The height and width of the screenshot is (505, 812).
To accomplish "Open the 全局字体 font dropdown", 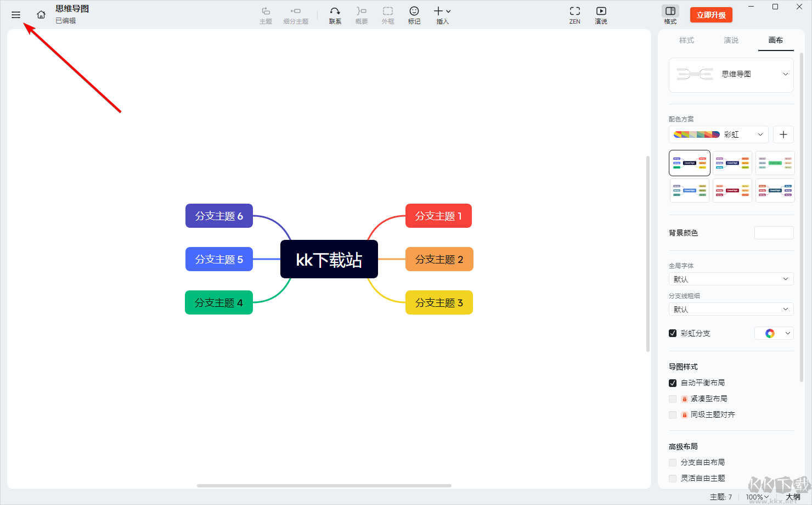I will coord(731,279).
